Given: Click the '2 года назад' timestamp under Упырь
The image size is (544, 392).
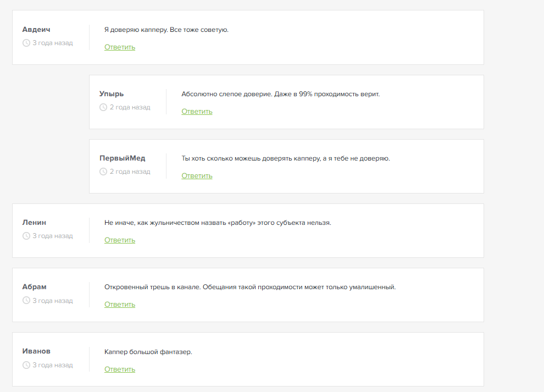Looking at the screenshot, I should (x=130, y=107).
